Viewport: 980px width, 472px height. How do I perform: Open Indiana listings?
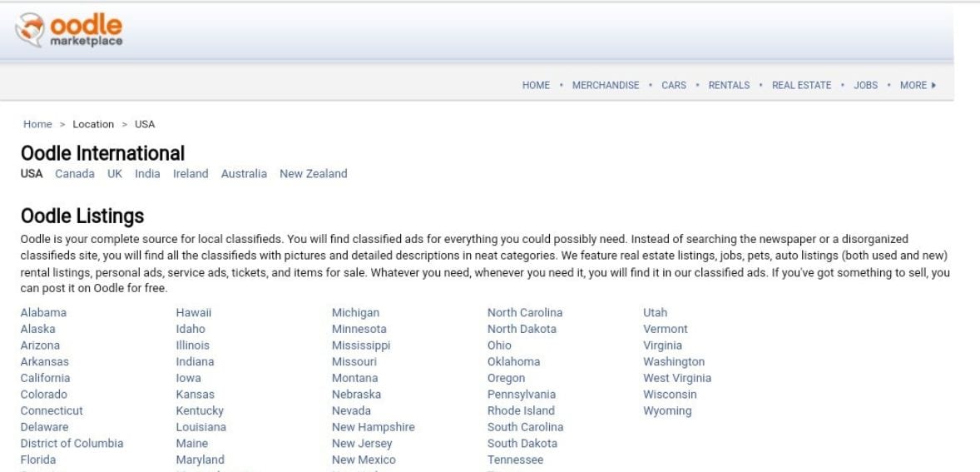point(195,361)
